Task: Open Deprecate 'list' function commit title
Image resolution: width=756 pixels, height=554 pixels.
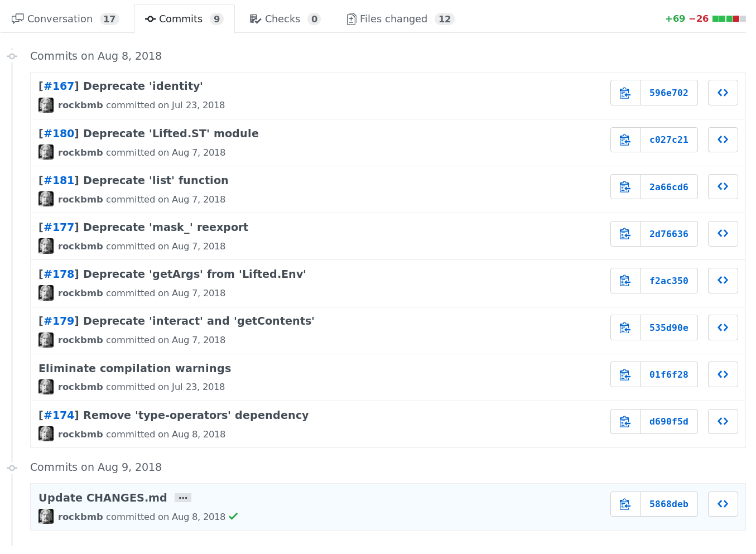Action: pyautogui.click(x=156, y=180)
